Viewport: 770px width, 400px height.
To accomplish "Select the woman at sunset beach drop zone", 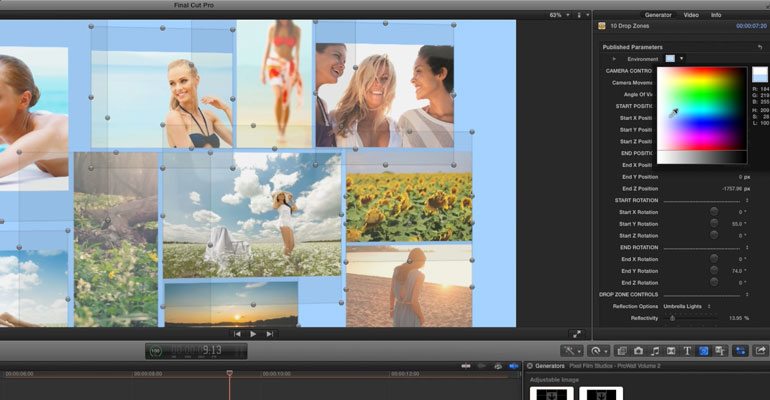I will click(x=409, y=286).
